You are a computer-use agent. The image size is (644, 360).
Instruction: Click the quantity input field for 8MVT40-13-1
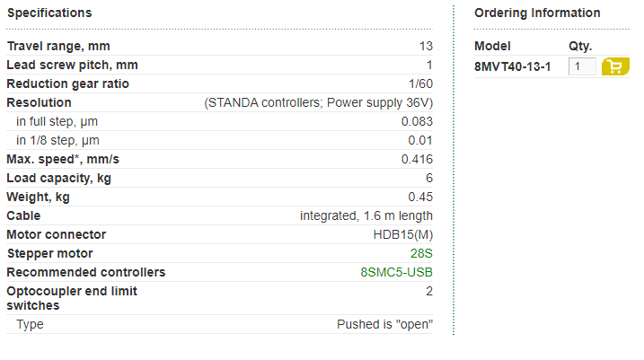click(x=582, y=66)
